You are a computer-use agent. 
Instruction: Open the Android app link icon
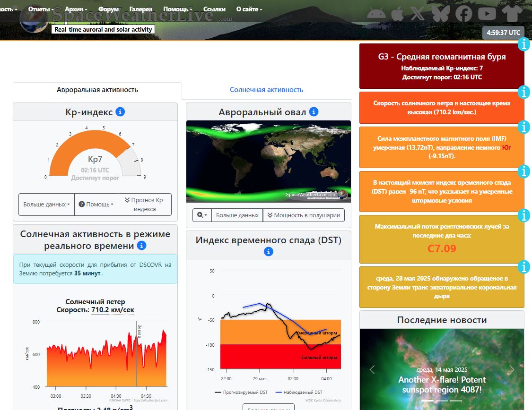[x=376, y=14]
